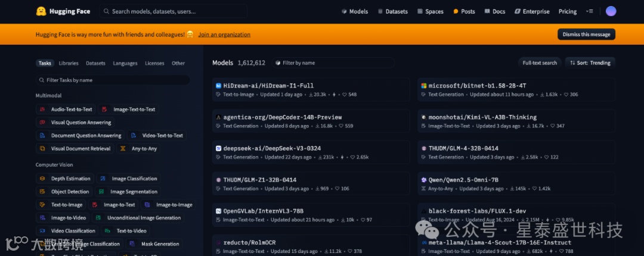Click the Qwen organization logo icon

point(425,180)
